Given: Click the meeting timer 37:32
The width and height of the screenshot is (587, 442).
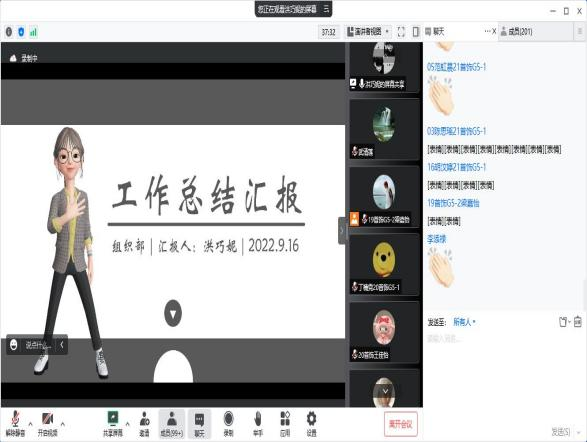Looking at the screenshot, I should [328, 32].
